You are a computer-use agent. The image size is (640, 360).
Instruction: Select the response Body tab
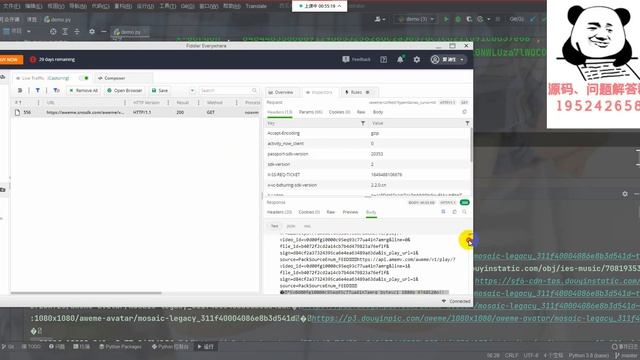click(371, 212)
